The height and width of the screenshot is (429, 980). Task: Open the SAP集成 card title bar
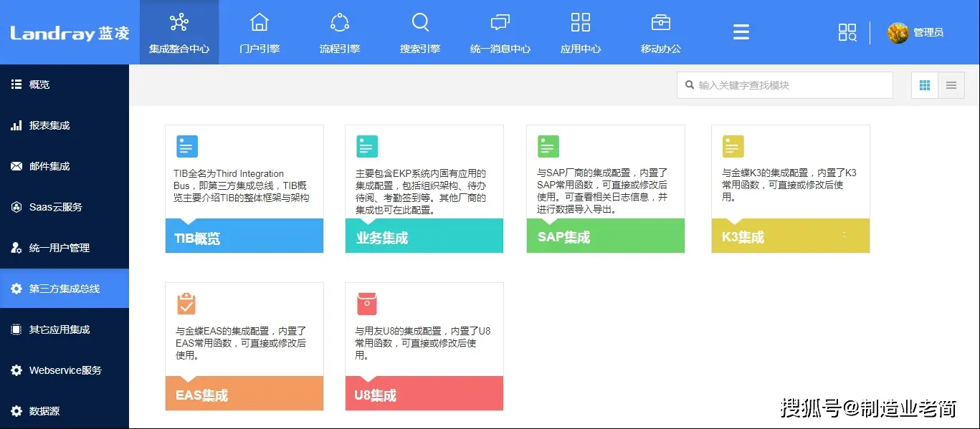tap(606, 236)
